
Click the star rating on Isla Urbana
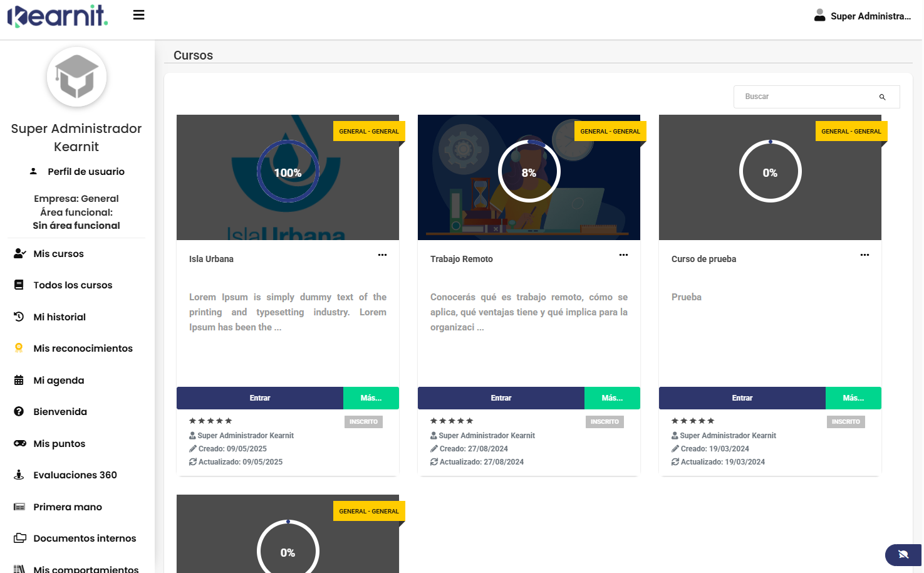coord(210,421)
